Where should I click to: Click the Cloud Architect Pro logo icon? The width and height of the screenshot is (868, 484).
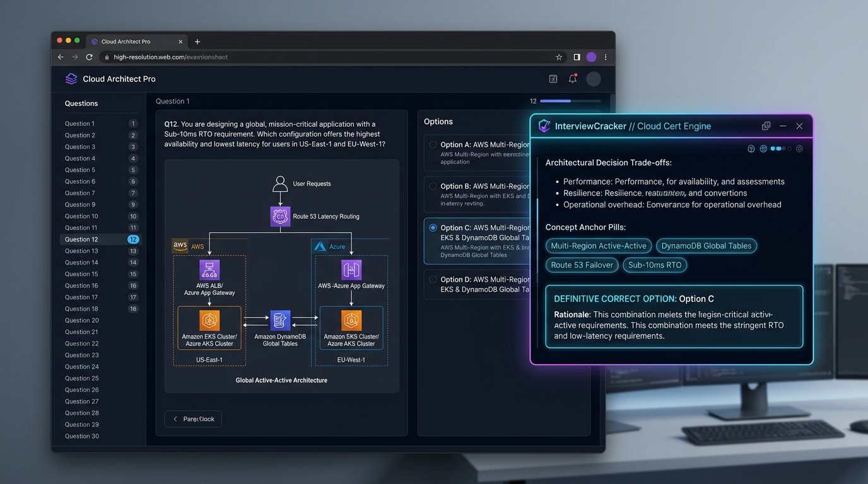[x=71, y=79]
